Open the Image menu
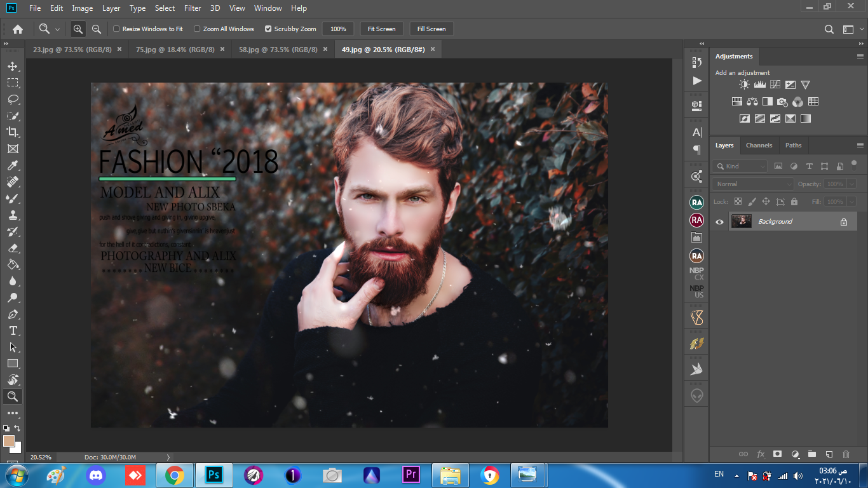This screenshot has height=488, width=868. click(x=83, y=8)
